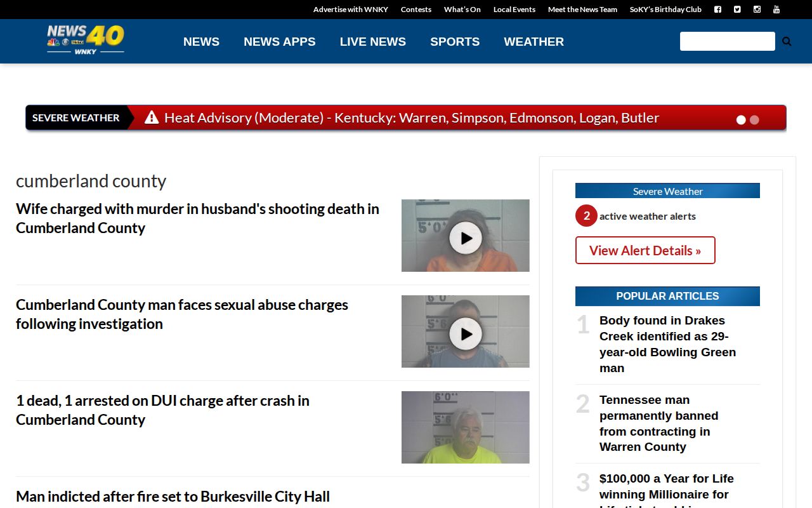Open the Contests link
812x508 pixels.
(416, 10)
